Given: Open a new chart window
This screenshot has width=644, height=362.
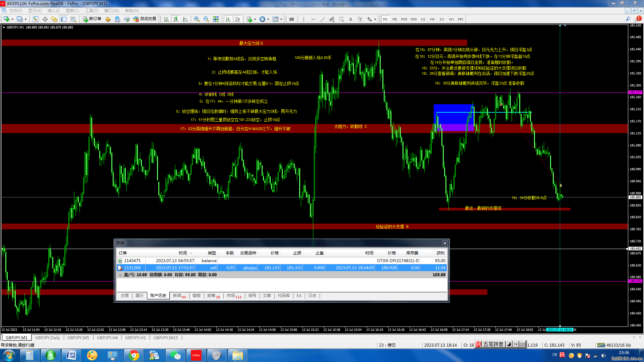Looking at the screenshot, I should click(6, 19).
